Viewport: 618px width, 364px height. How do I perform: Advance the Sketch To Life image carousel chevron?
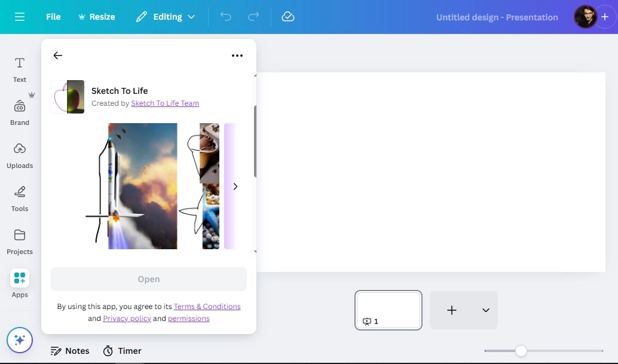click(235, 186)
